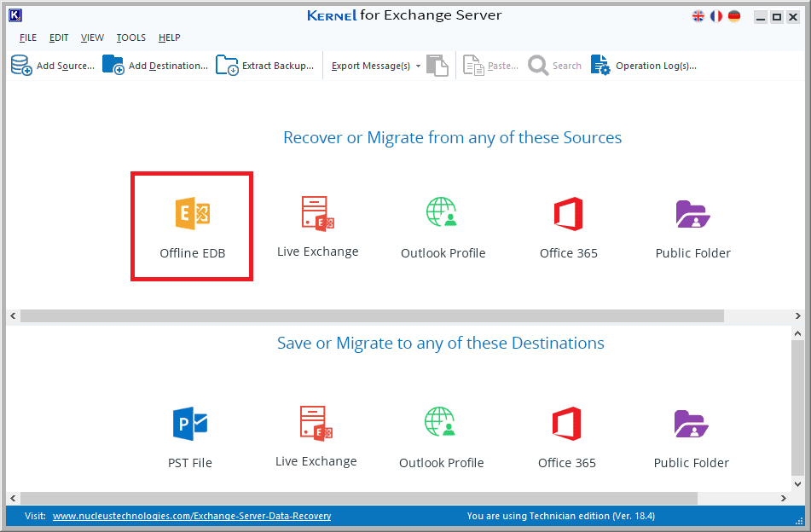
Task: Switch language to English (UK flag)
Action: click(x=698, y=16)
